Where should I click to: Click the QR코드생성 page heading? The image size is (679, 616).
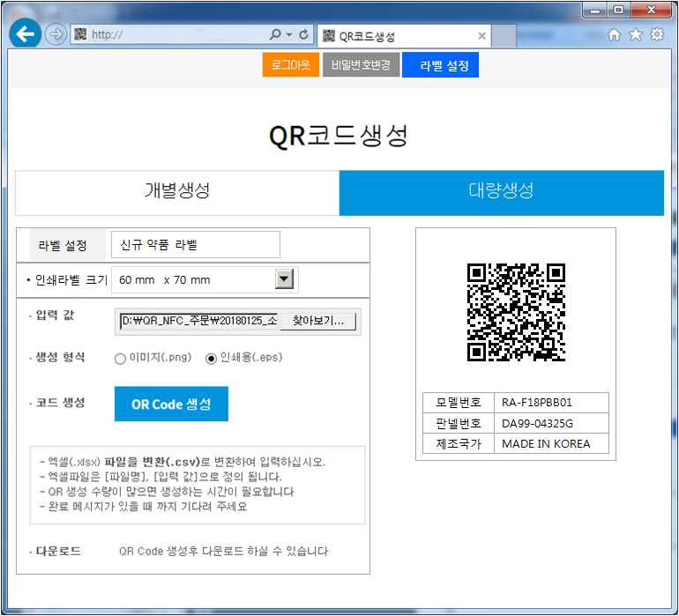[339, 136]
